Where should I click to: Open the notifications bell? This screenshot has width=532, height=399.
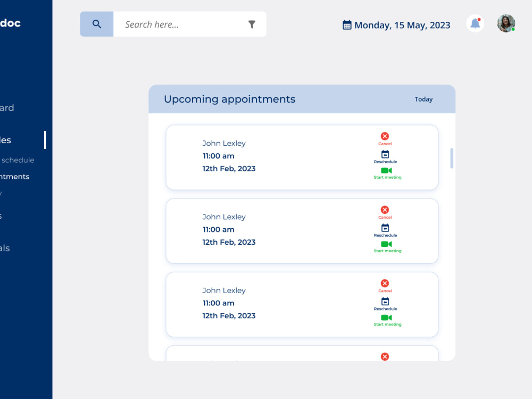pyautogui.click(x=475, y=23)
